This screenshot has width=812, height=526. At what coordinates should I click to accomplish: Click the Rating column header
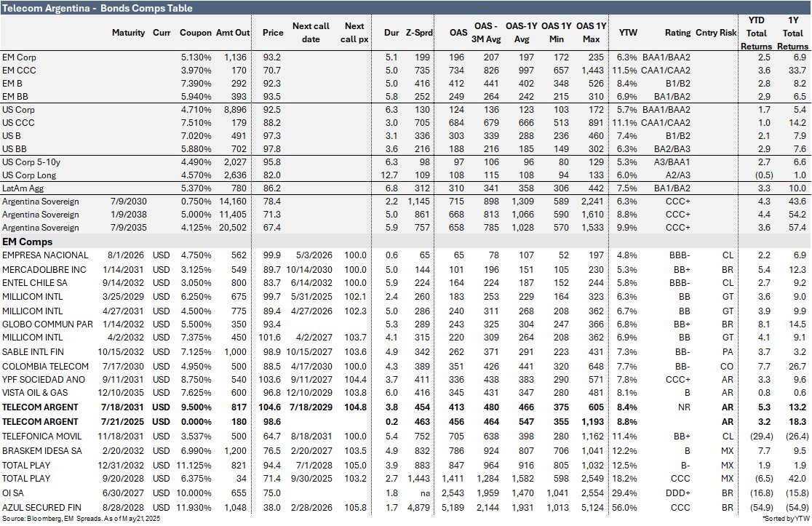tap(678, 33)
